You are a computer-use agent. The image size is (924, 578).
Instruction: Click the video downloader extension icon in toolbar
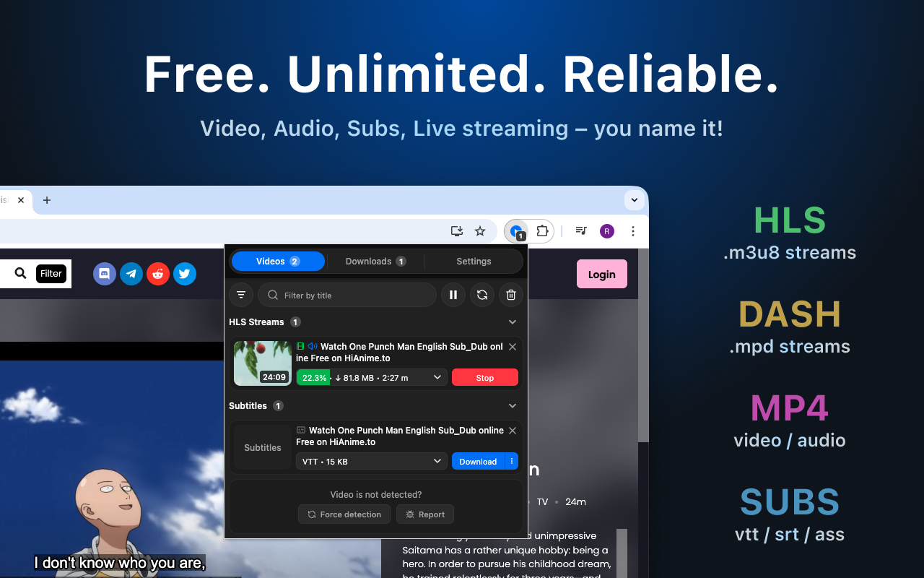(516, 231)
